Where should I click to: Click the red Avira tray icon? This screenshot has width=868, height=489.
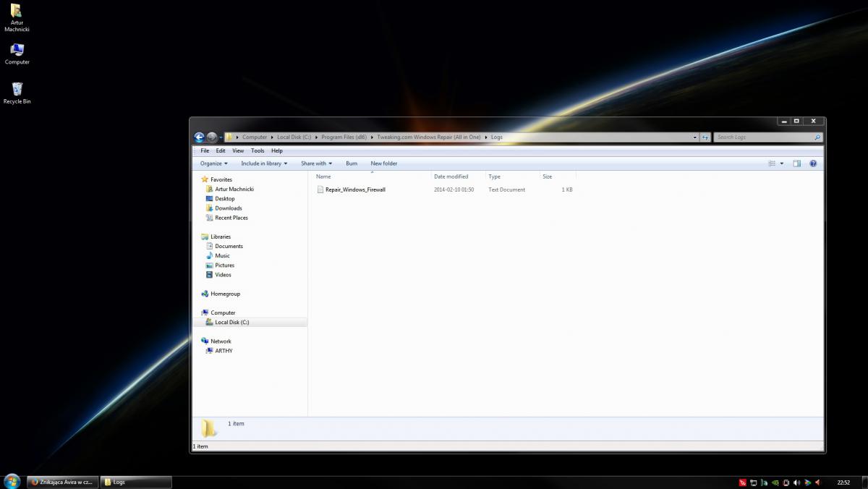(x=742, y=482)
